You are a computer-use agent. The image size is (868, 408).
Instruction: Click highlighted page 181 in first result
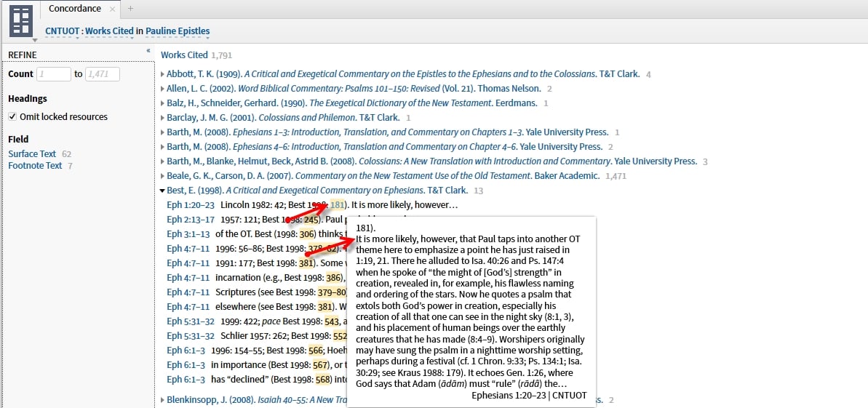click(337, 205)
